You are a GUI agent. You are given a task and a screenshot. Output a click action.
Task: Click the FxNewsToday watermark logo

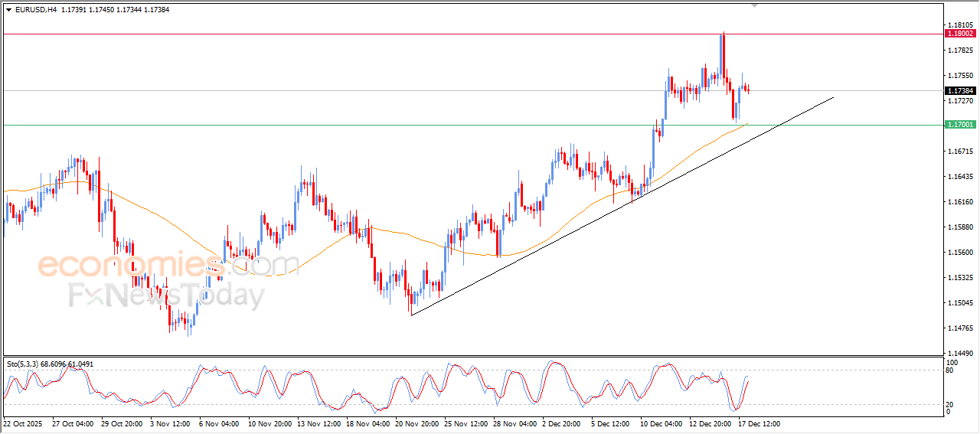click(x=167, y=296)
